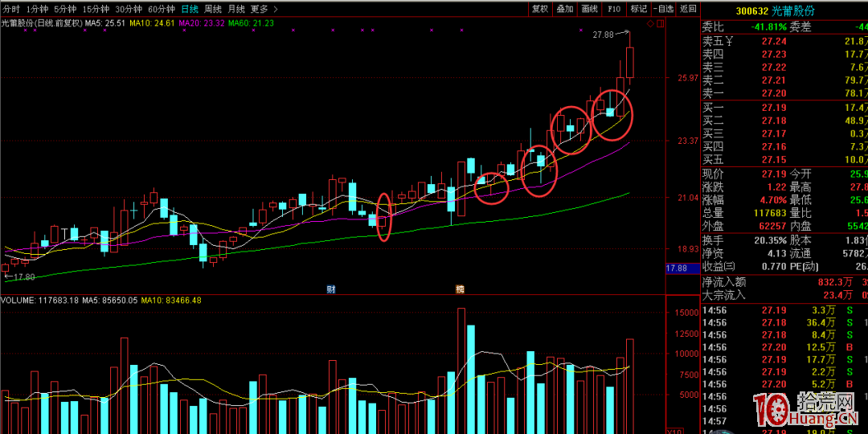Click the 现价 27.19 value

click(773, 174)
